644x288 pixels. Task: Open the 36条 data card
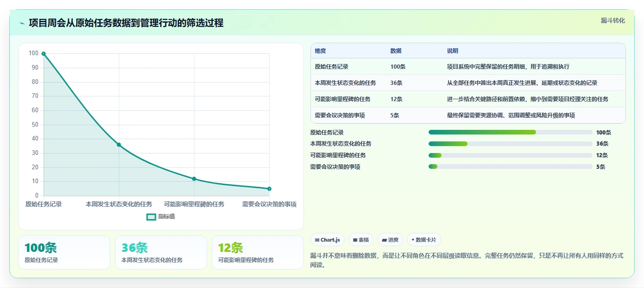tap(161, 252)
